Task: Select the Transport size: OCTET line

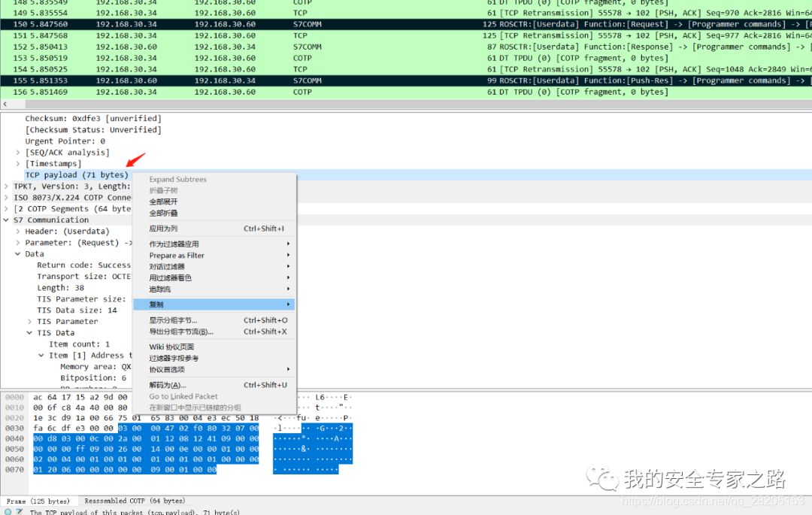Action: pos(84,277)
